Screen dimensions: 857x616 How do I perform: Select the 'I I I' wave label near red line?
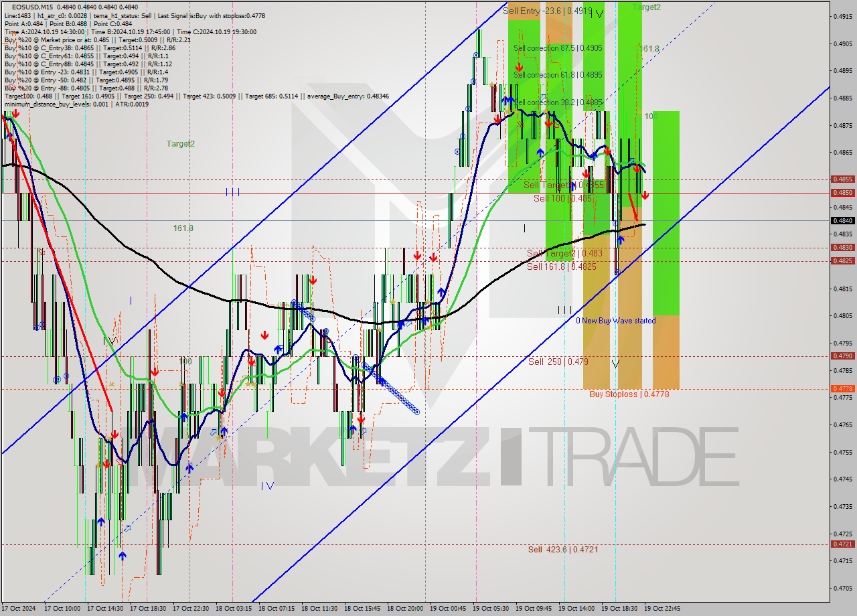233,192
